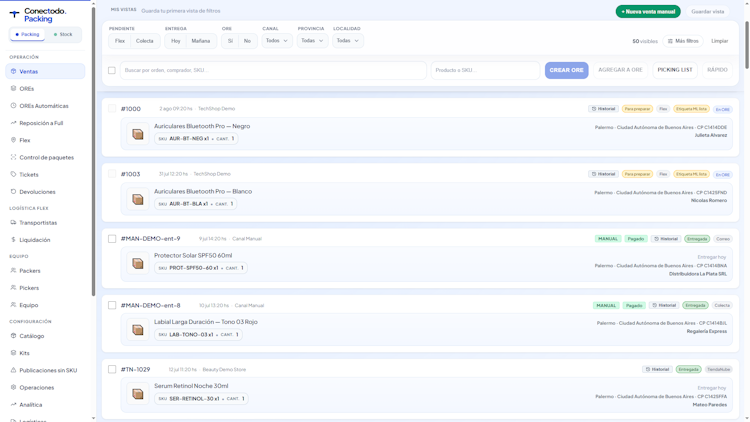Viewport: 750px width, 422px height.
Task: Click AGREGAR A ORE button
Action: pos(620,70)
